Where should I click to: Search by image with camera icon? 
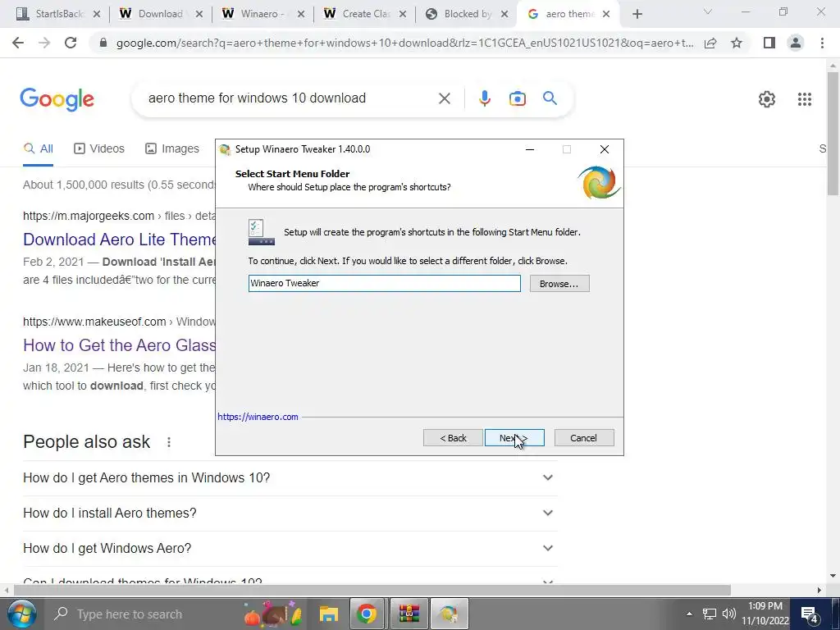pyautogui.click(x=517, y=98)
